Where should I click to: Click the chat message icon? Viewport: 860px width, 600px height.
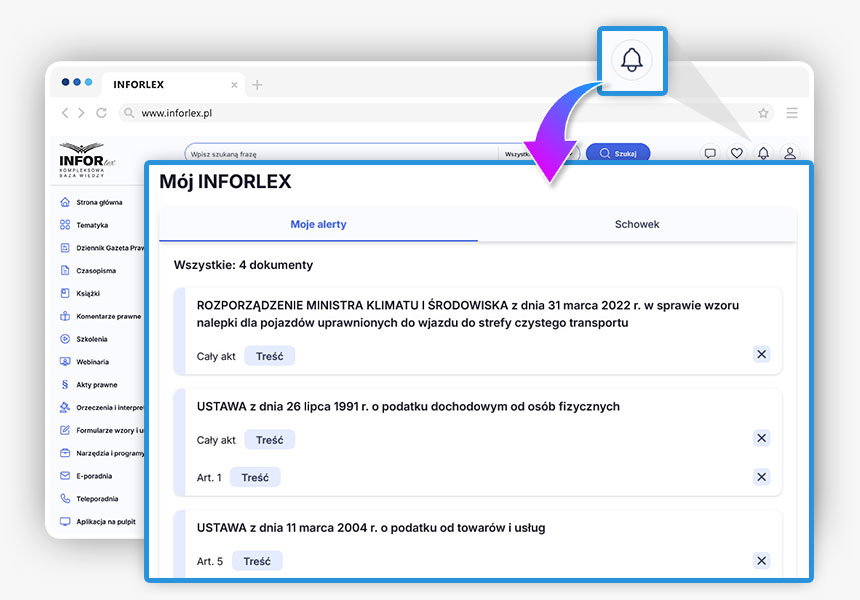tap(710, 153)
